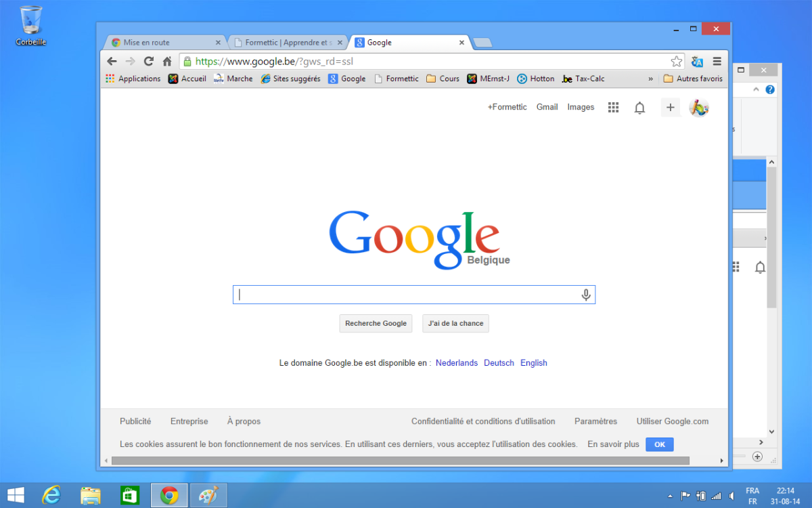Open the Hotton bookmark
Screen dimensions: 812x508
536,79
